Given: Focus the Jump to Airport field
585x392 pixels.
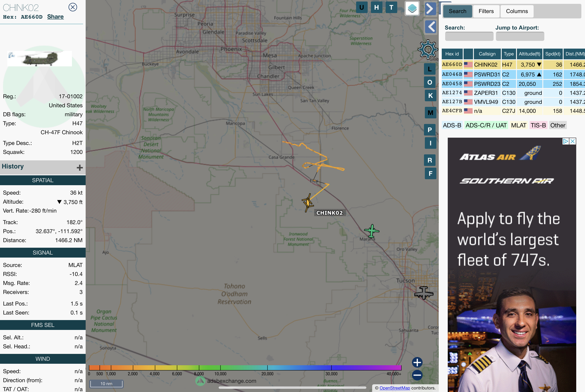Looking at the screenshot, I should 520,36.
